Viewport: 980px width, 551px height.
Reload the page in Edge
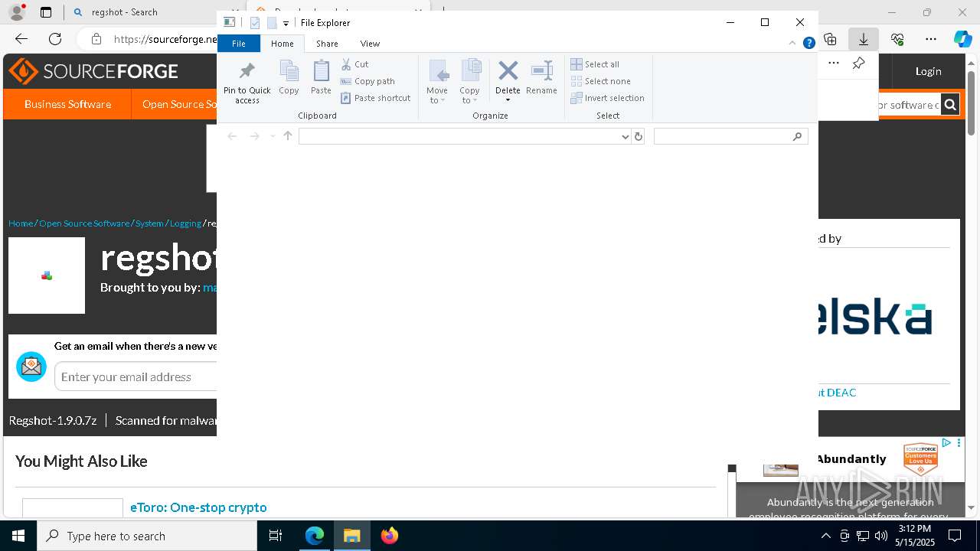(55, 39)
